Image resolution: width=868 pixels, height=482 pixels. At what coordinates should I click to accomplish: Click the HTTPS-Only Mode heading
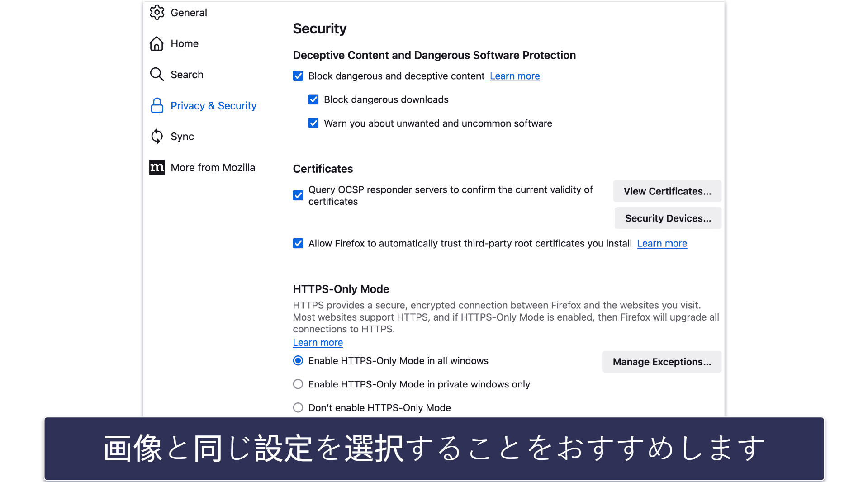(x=341, y=289)
